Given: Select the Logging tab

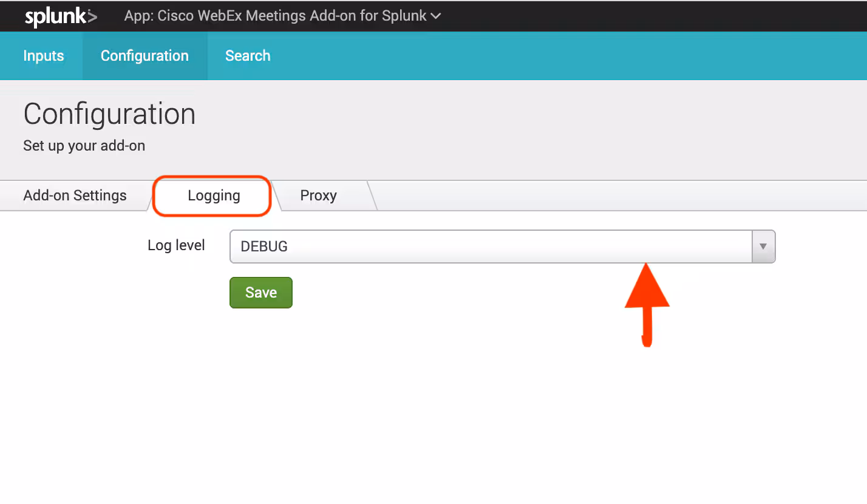Looking at the screenshot, I should [214, 196].
